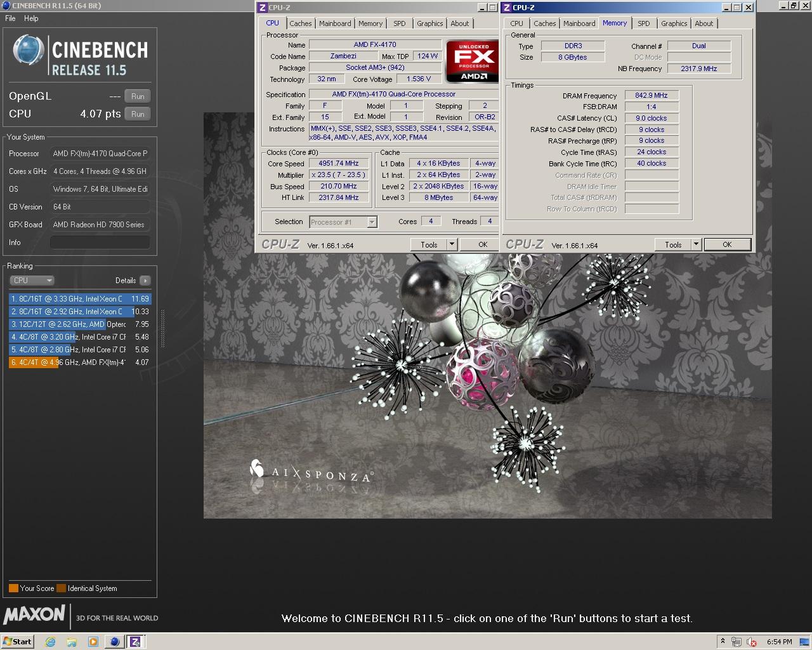The width and height of the screenshot is (812, 650).
Task: Select ranking entry 4C/4T @ 4.96 GHz AMD FX
Action: pos(80,362)
